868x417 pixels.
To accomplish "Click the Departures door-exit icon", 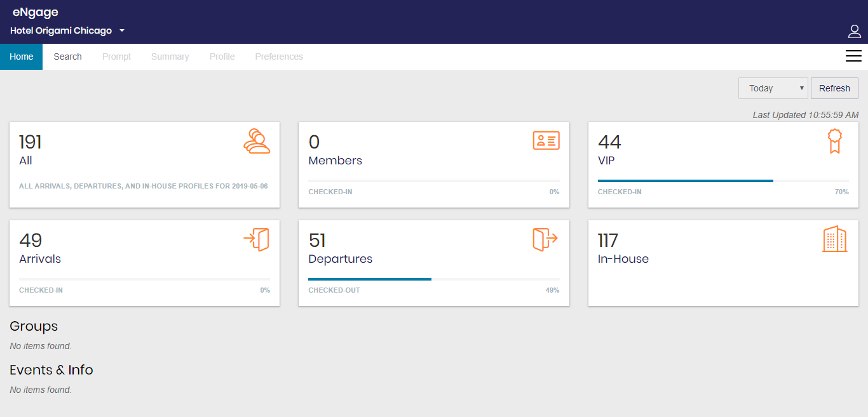I will (x=545, y=239).
